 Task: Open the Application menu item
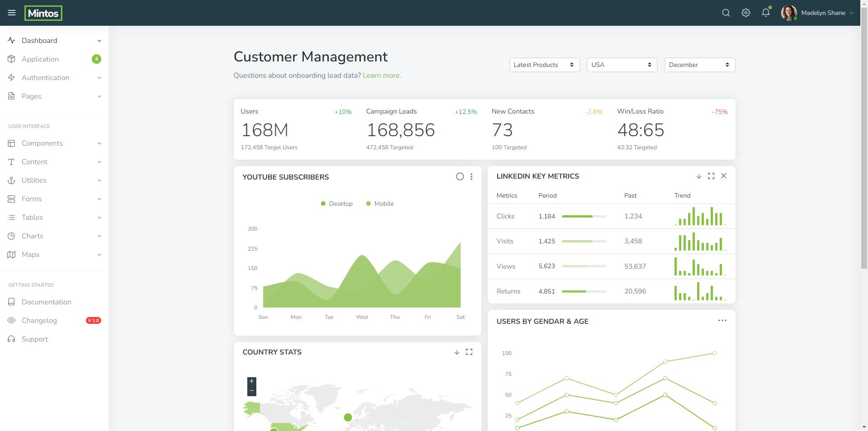[54, 59]
